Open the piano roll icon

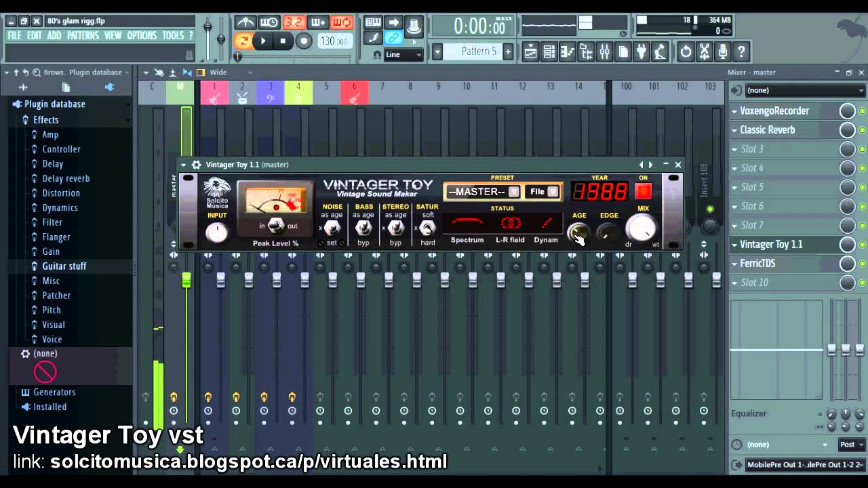click(x=568, y=52)
